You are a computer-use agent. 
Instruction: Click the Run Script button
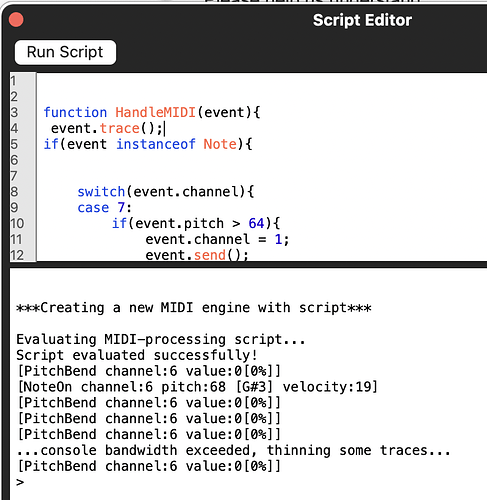(x=65, y=52)
